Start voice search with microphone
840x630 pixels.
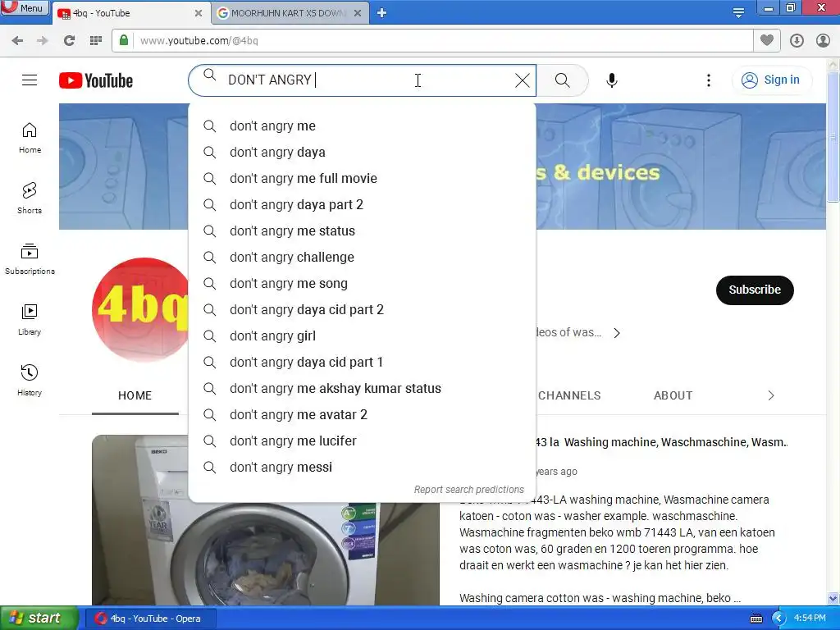click(612, 80)
